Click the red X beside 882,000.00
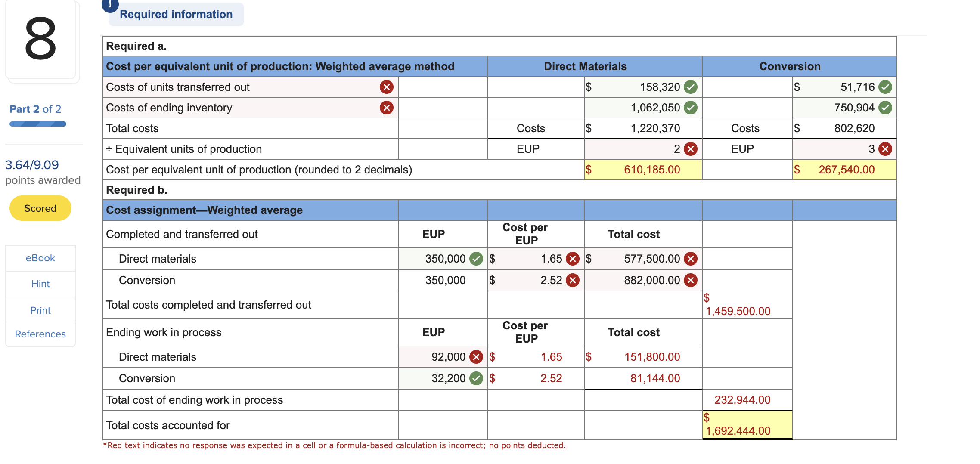The height and width of the screenshot is (464, 980). click(691, 280)
